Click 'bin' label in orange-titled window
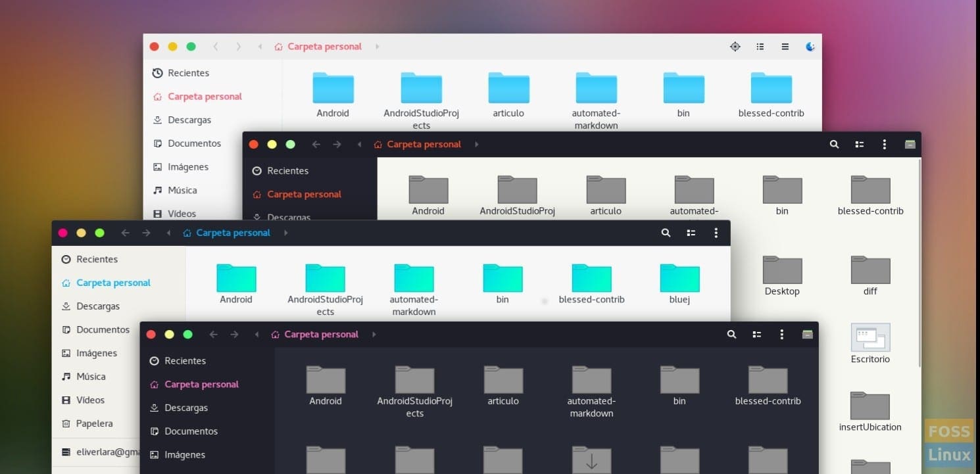The width and height of the screenshot is (980, 474). pyautogui.click(x=782, y=211)
